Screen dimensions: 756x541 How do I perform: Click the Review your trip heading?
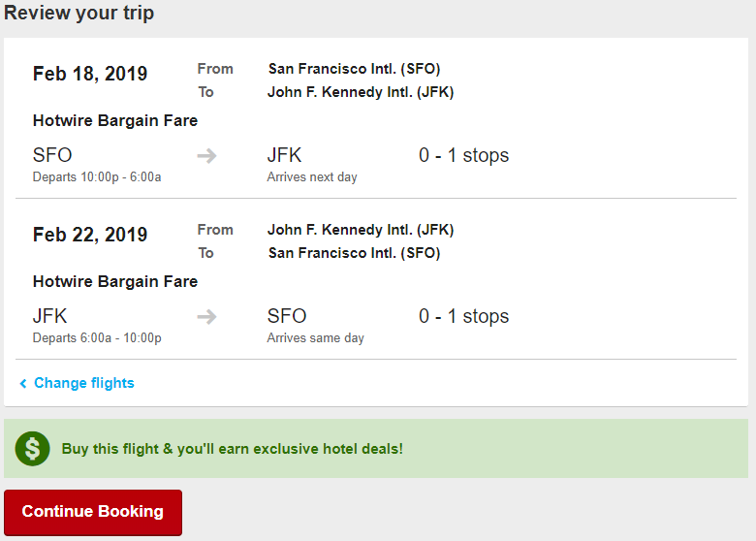point(79,13)
